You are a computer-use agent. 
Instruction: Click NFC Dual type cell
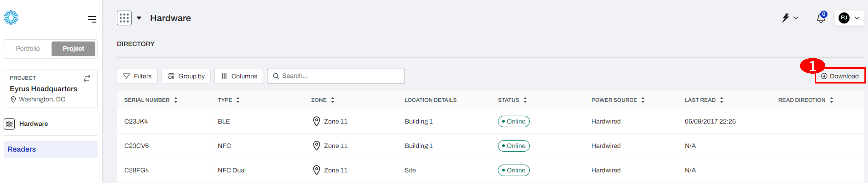click(231, 170)
